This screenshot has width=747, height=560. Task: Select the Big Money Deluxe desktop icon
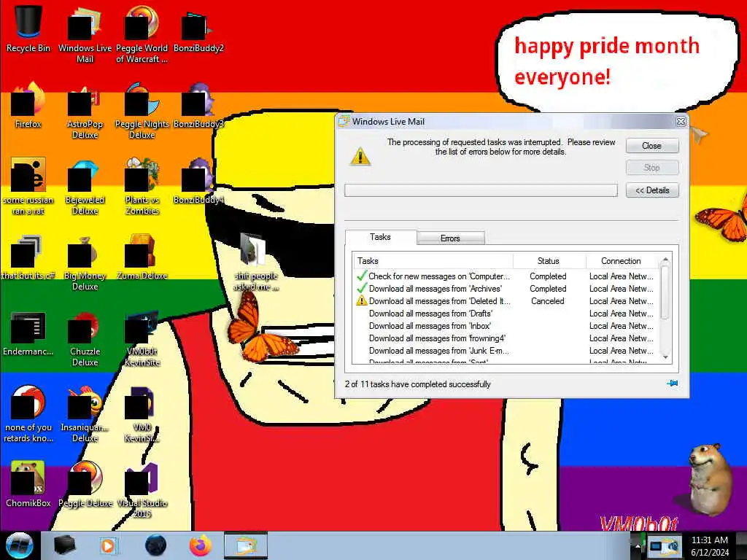[x=85, y=262]
